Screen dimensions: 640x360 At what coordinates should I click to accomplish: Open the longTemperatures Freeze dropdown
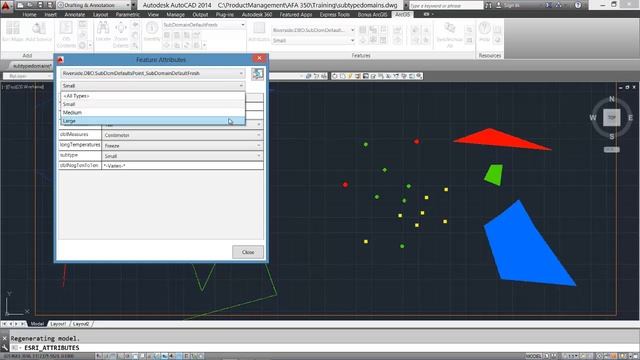click(182, 146)
